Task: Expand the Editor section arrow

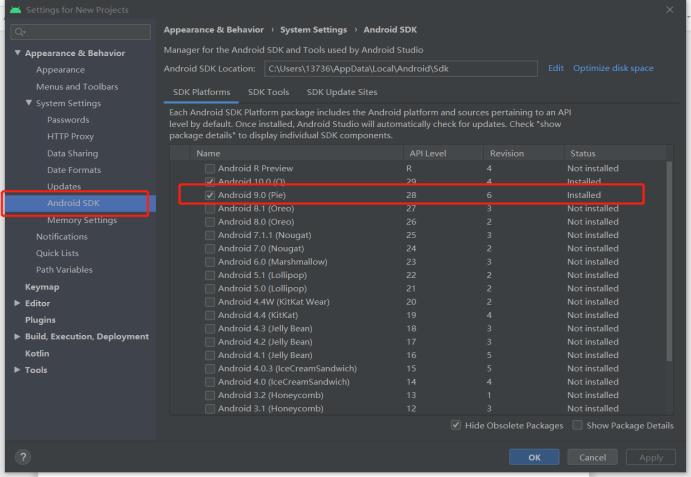Action: pyautogui.click(x=17, y=303)
